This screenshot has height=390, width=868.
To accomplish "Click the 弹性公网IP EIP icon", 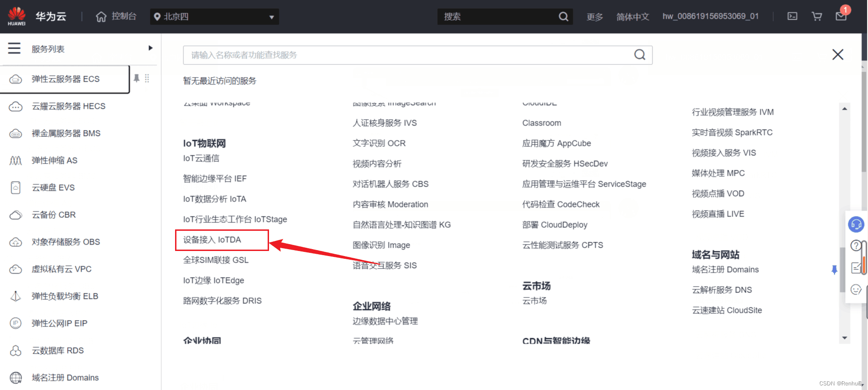I will click(x=16, y=323).
